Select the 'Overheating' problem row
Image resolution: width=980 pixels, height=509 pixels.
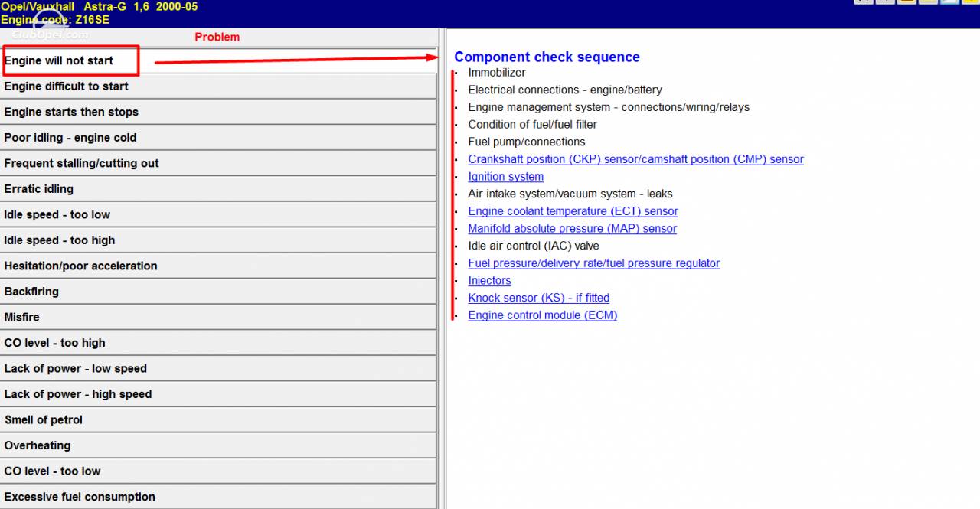coord(218,445)
